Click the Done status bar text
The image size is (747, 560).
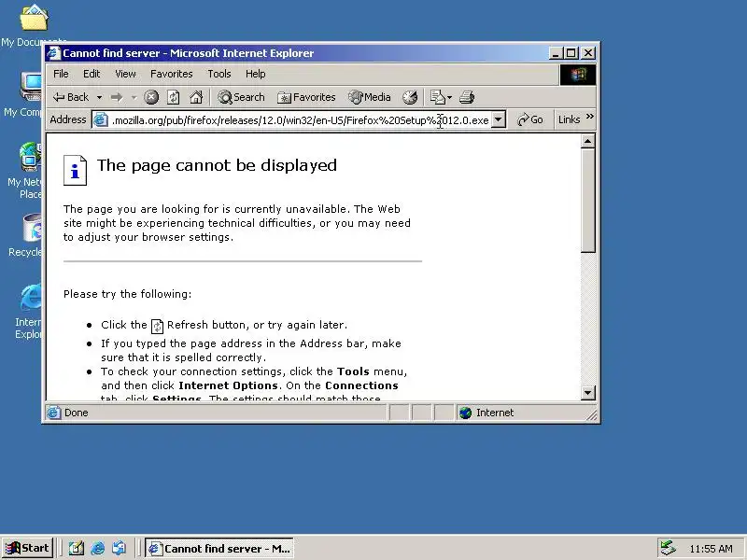click(77, 413)
